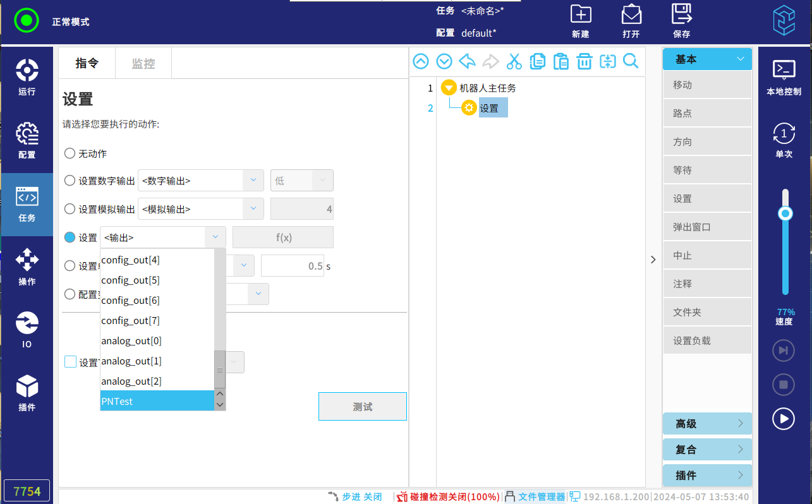812x504 pixels.
Task: Collapse the 机器人主任务 tree node
Action: pyautogui.click(x=449, y=88)
